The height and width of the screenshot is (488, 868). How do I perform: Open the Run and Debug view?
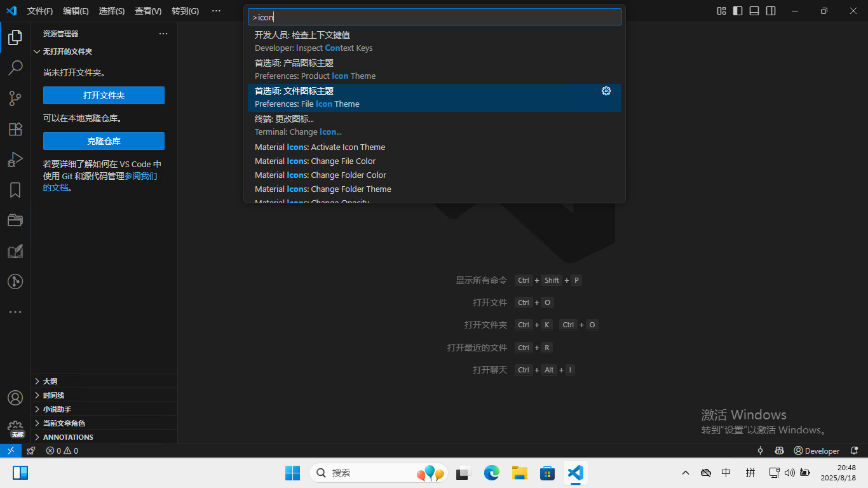coord(15,159)
